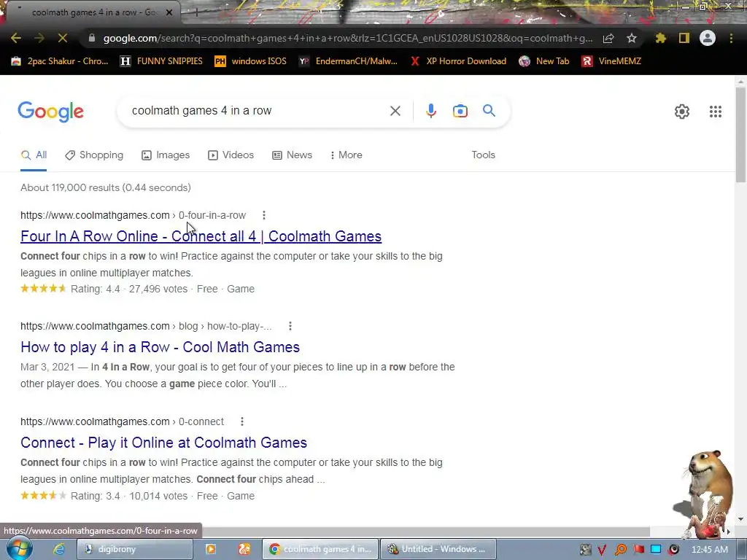Open a new browser tab with plus
Viewport: 747px width, 560px height.
[x=196, y=12]
